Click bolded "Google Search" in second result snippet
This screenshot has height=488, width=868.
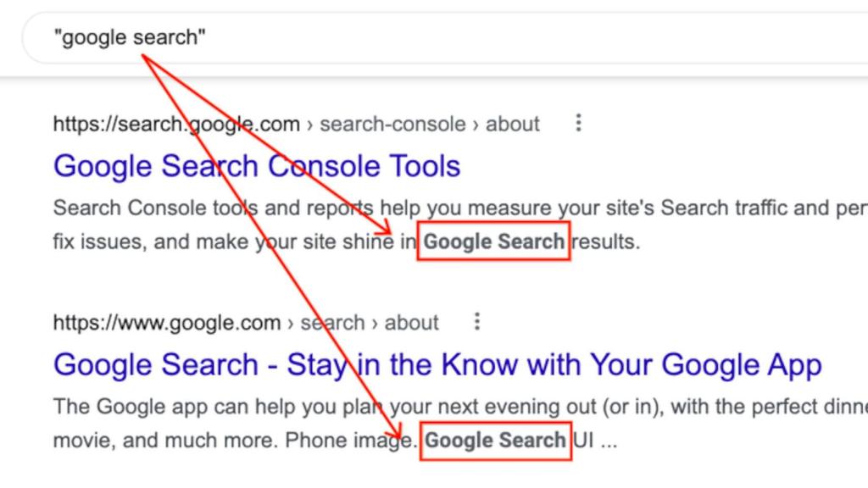[496, 441]
